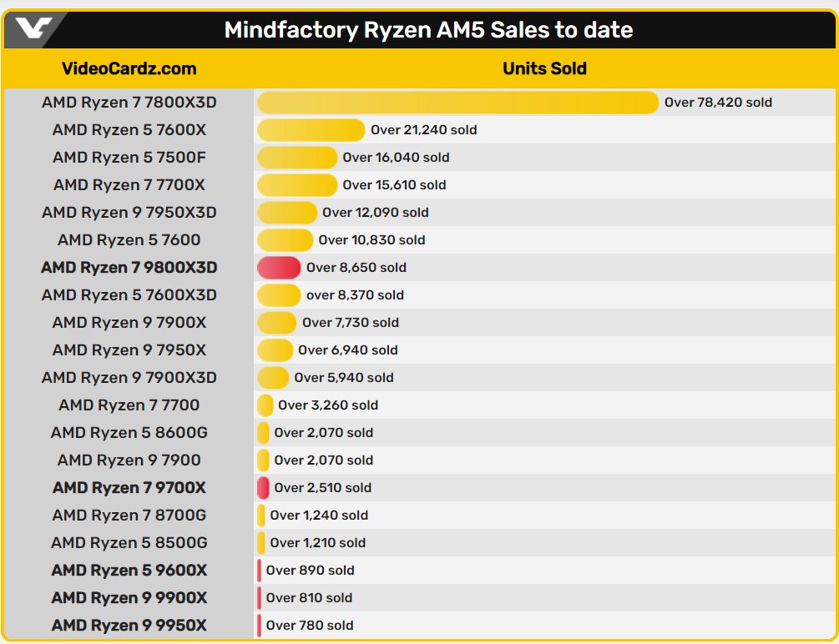
Task: Select the lowercase 'over 8,370 sold' value
Action: [356, 295]
